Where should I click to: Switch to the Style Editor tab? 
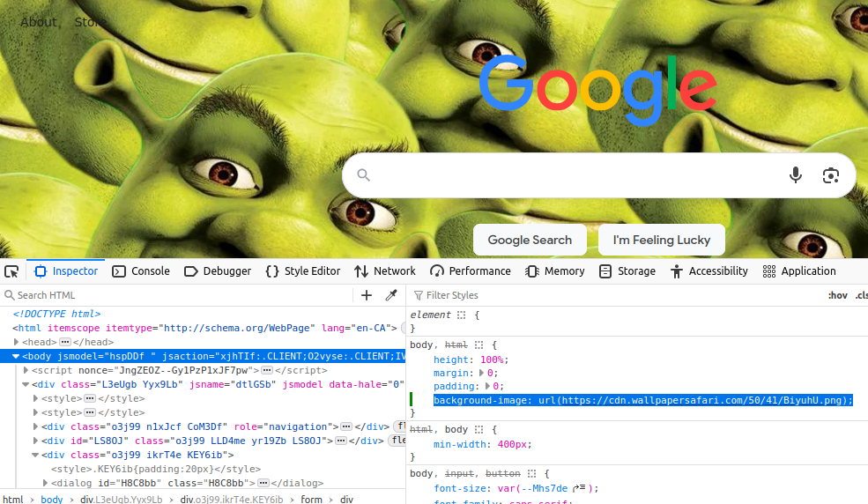[303, 271]
